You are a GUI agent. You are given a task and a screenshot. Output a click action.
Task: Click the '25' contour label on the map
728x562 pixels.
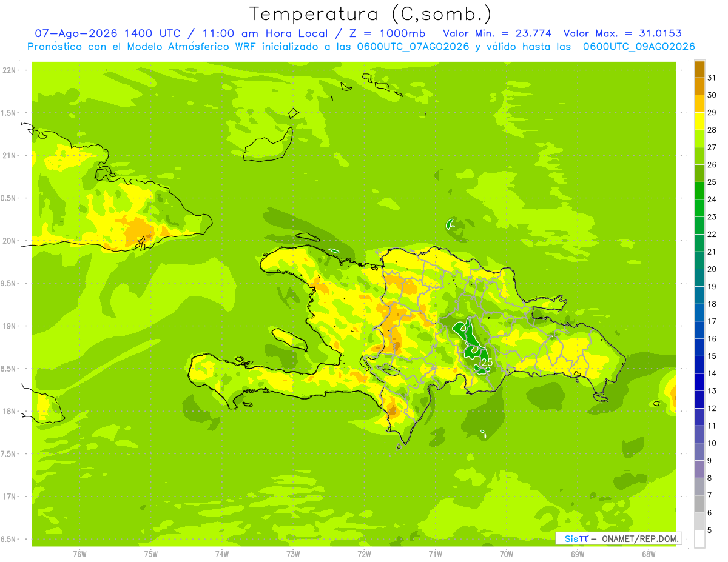(x=487, y=362)
